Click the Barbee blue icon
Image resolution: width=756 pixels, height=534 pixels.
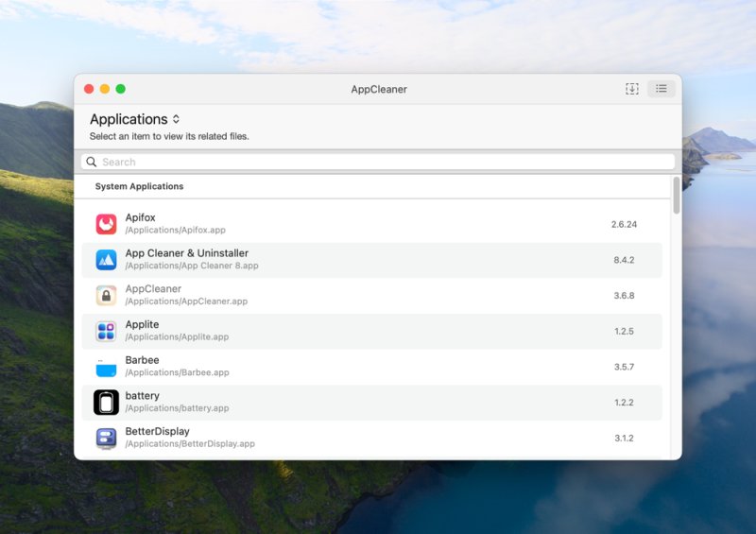point(106,368)
